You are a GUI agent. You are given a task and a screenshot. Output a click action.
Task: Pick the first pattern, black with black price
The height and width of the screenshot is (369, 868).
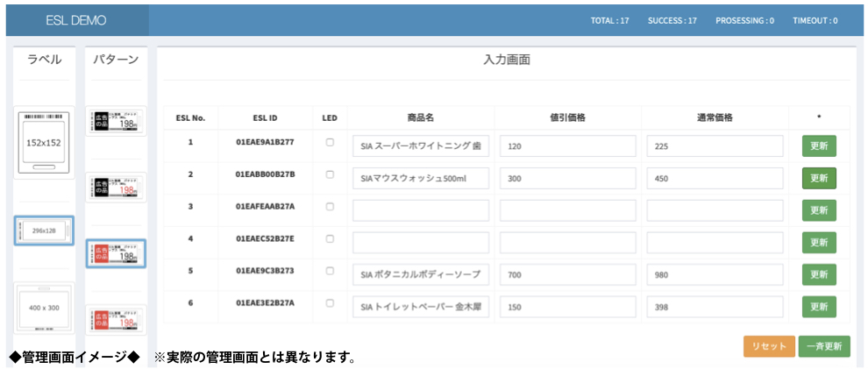point(116,122)
